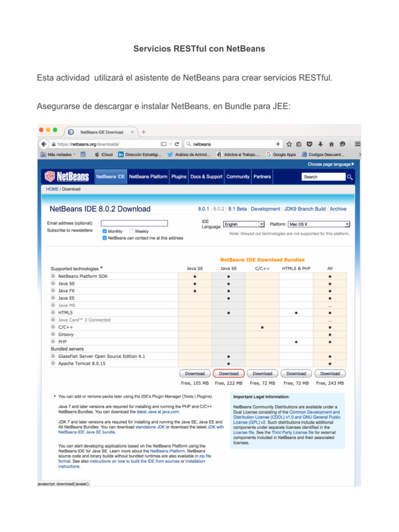Click info icon beside Java FX
Image resolution: width=399 pixels, height=532 pixels.
(53, 290)
